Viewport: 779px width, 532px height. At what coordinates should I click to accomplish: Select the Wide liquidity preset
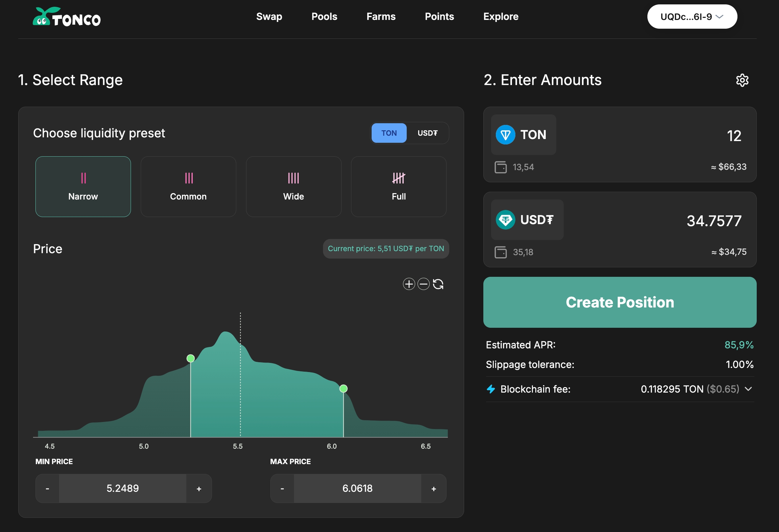[293, 186]
